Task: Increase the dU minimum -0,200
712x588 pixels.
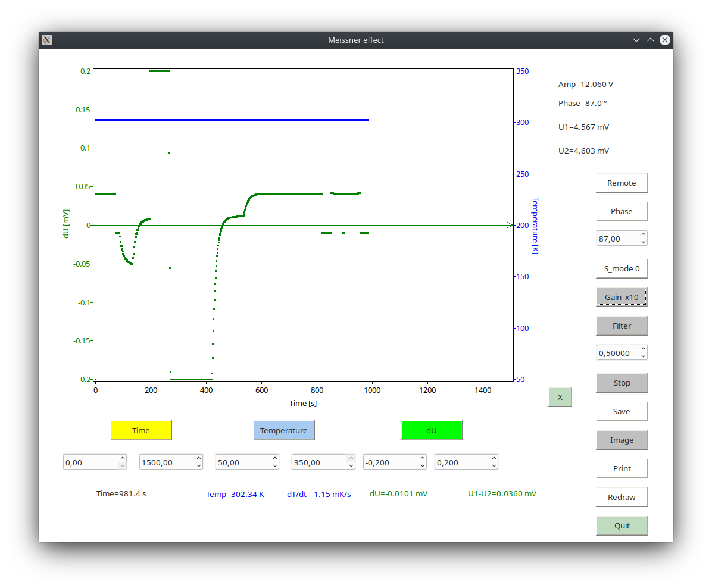Action: point(423,459)
